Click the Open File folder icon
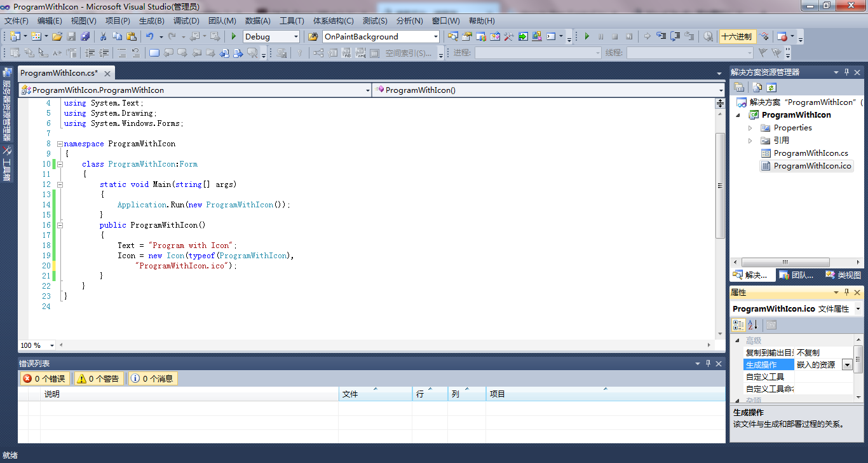 coord(57,36)
